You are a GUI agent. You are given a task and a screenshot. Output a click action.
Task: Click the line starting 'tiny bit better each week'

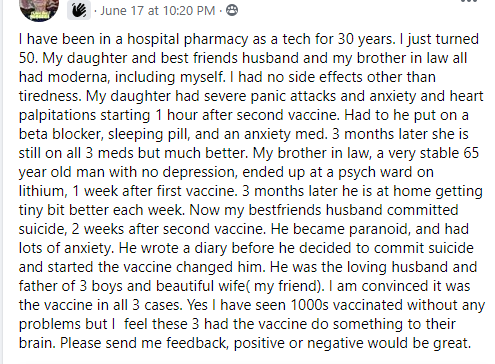pos(238,210)
